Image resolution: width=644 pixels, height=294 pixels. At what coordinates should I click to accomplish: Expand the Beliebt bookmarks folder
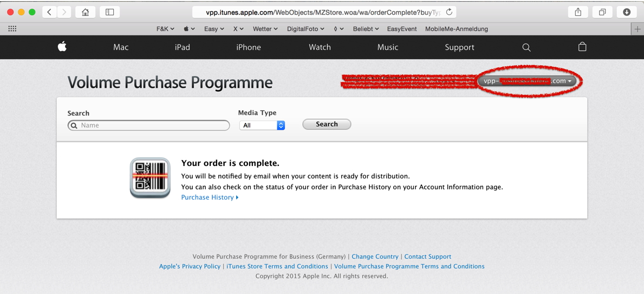point(366,29)
